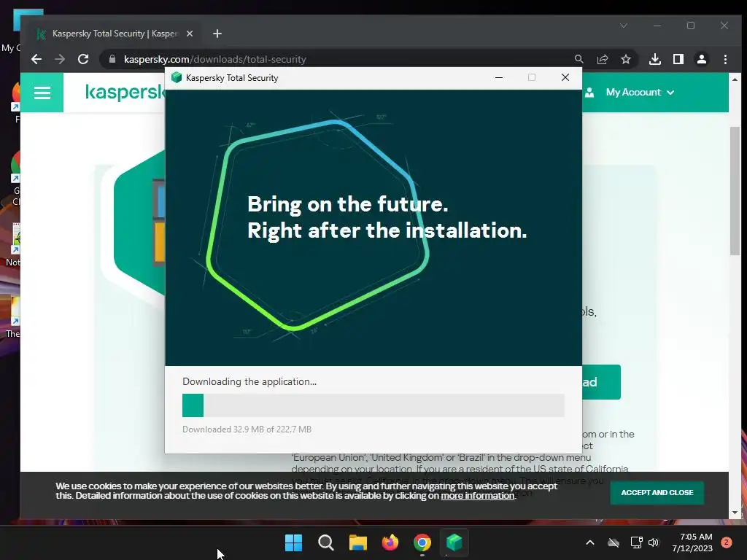Click the My Account person icon
This screenshot has height=560, width=747.
(589, 93)
